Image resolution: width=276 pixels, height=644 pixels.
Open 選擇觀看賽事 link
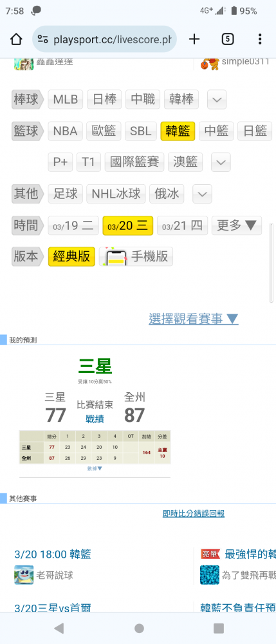[x=194, y=319]
